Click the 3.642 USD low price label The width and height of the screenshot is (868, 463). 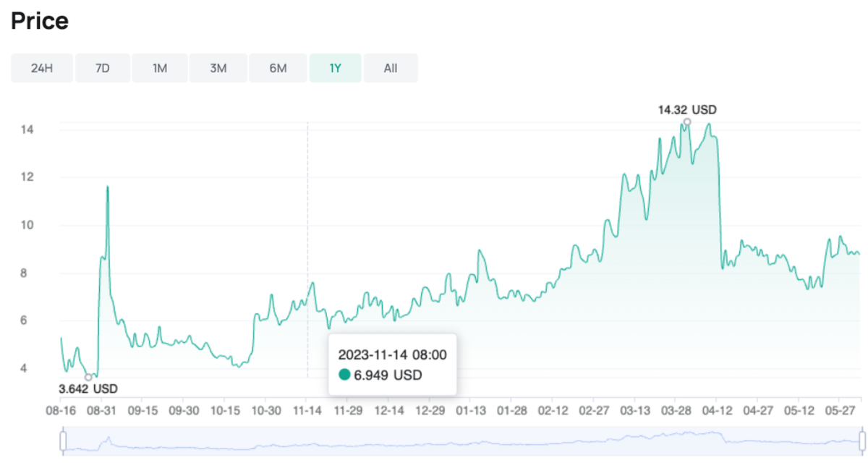point(88,389)
